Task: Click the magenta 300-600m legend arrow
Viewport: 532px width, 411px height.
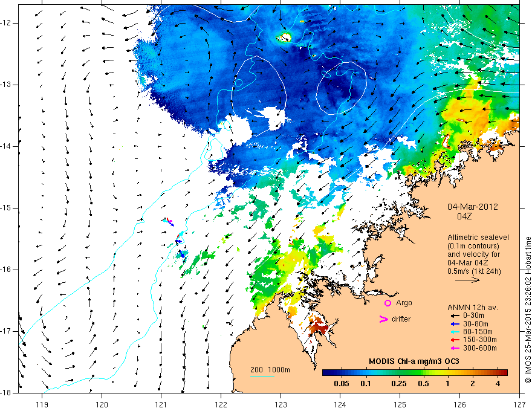Action: click(455, 348)
